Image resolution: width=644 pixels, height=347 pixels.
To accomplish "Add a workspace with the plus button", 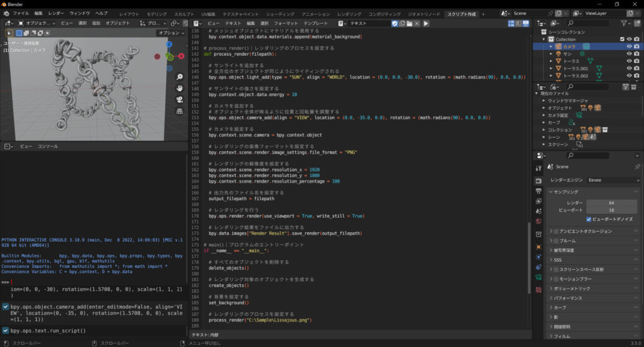I will point(483,14).
